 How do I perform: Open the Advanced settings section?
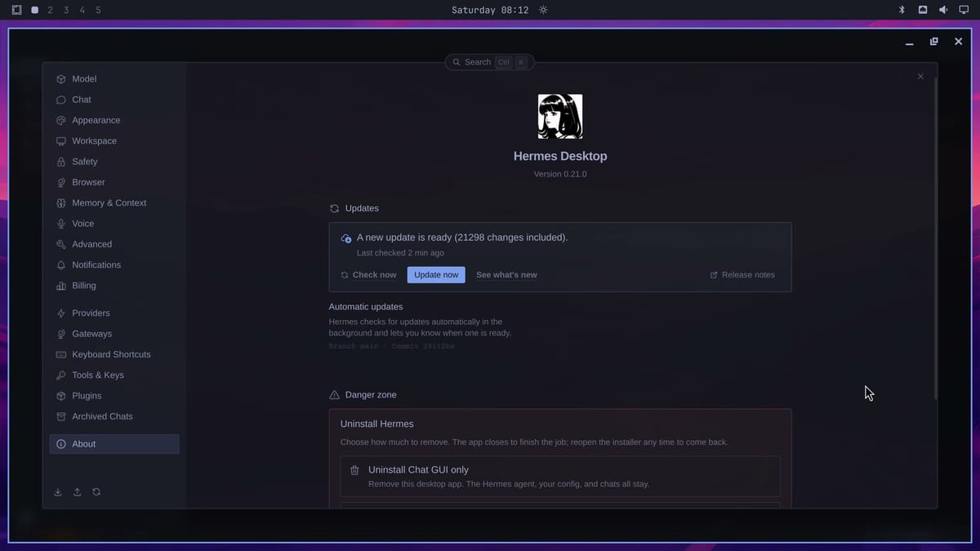click(114, 244)
